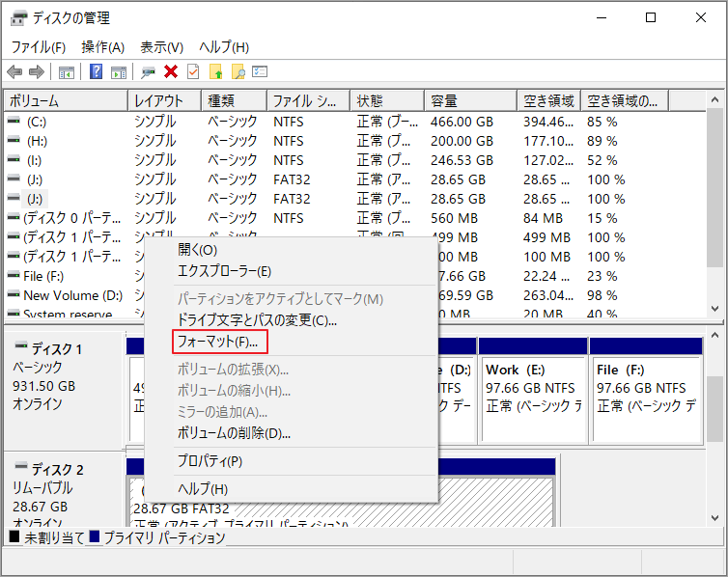Click the black 未割り当て legend swatch
The height and width of the screenshot is (577, 728).
click(14, 536)
